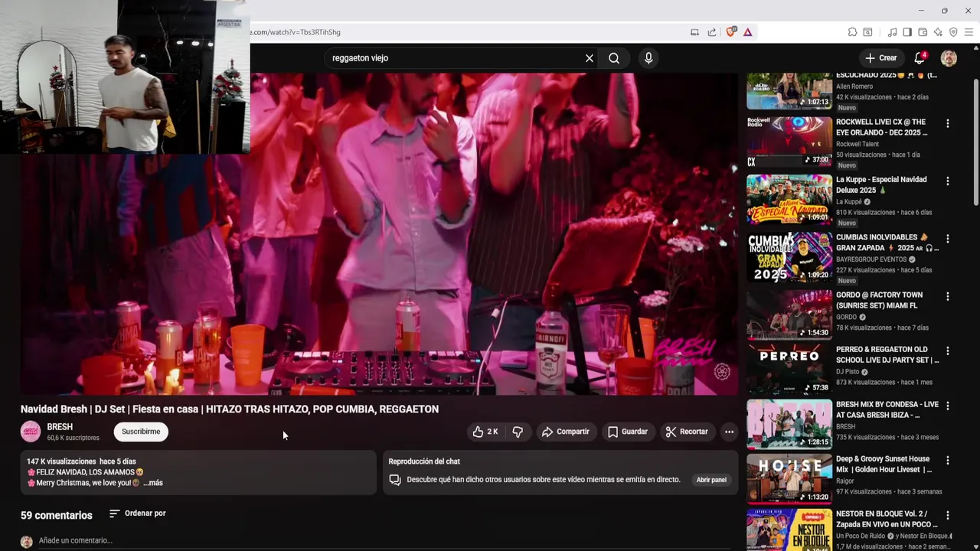
Task: Open the Leo AI sparkle icon
Action: (x=938, y=32)
